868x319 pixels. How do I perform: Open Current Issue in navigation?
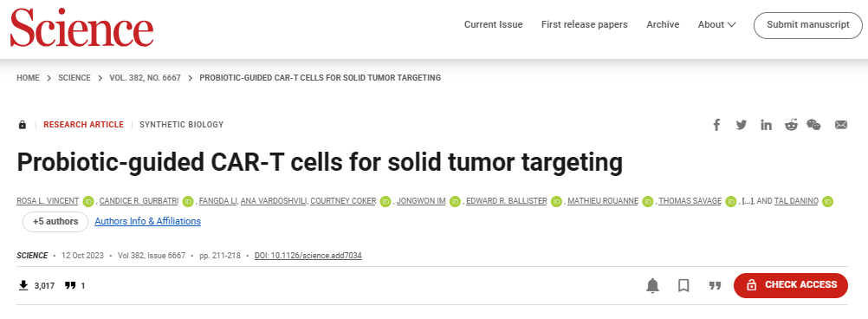(x=493, y=24)
